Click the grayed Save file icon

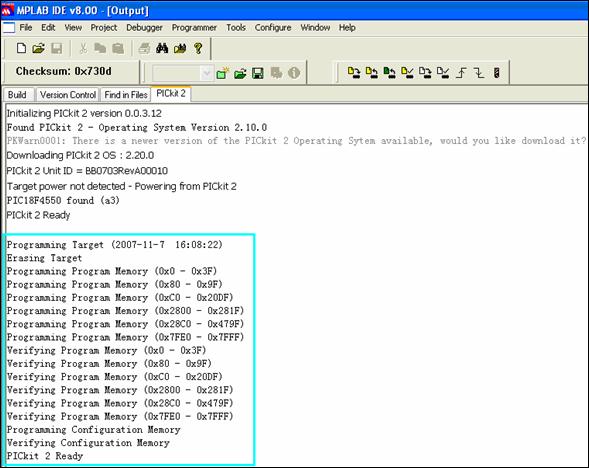56,48
